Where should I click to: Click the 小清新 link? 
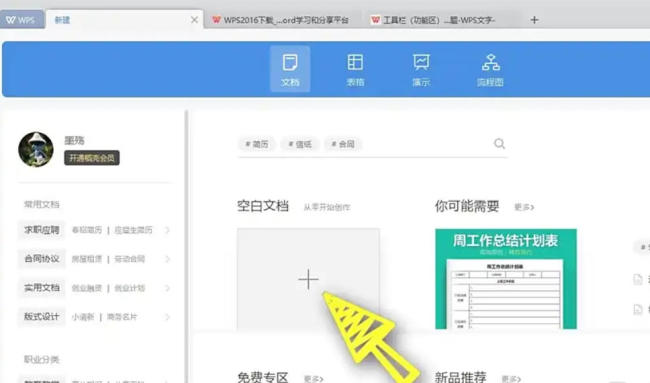[x=83, y=317]
